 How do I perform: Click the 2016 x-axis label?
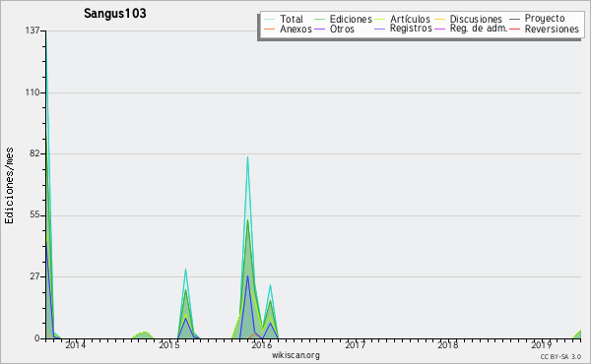(x=262, y=344)
